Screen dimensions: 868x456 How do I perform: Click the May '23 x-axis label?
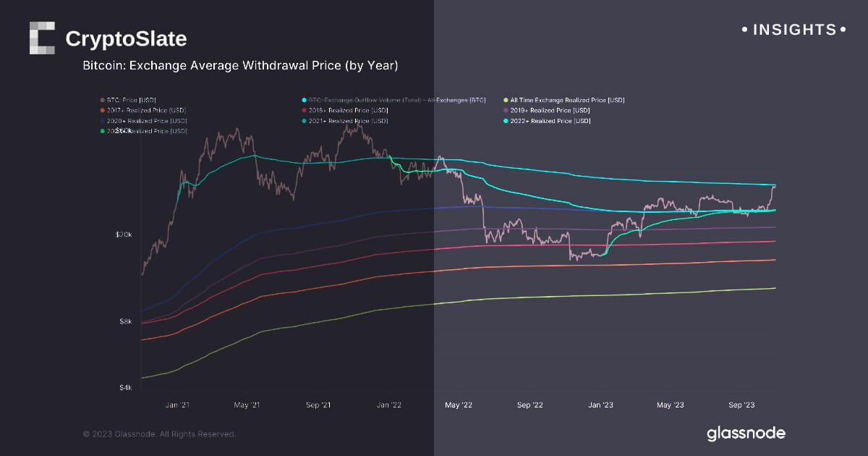[669, 405]
